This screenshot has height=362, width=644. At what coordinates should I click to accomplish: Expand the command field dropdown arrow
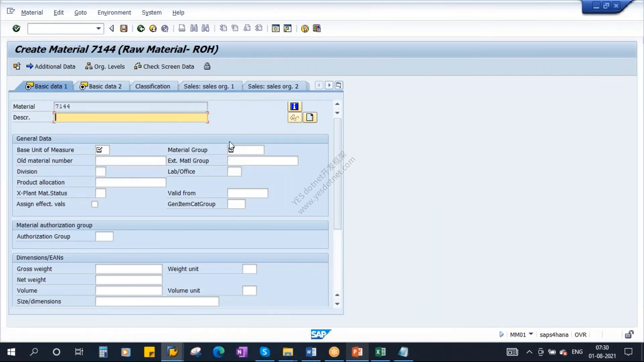(x=98, y=28)
